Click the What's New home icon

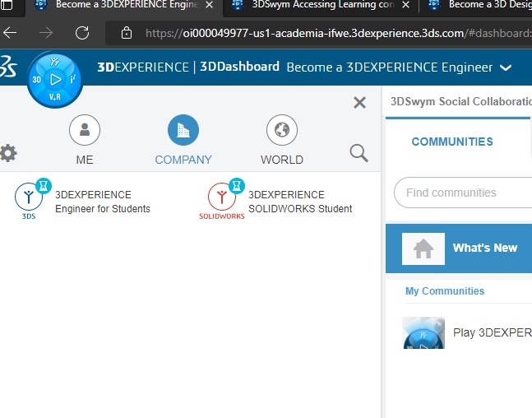pos(423,248)
